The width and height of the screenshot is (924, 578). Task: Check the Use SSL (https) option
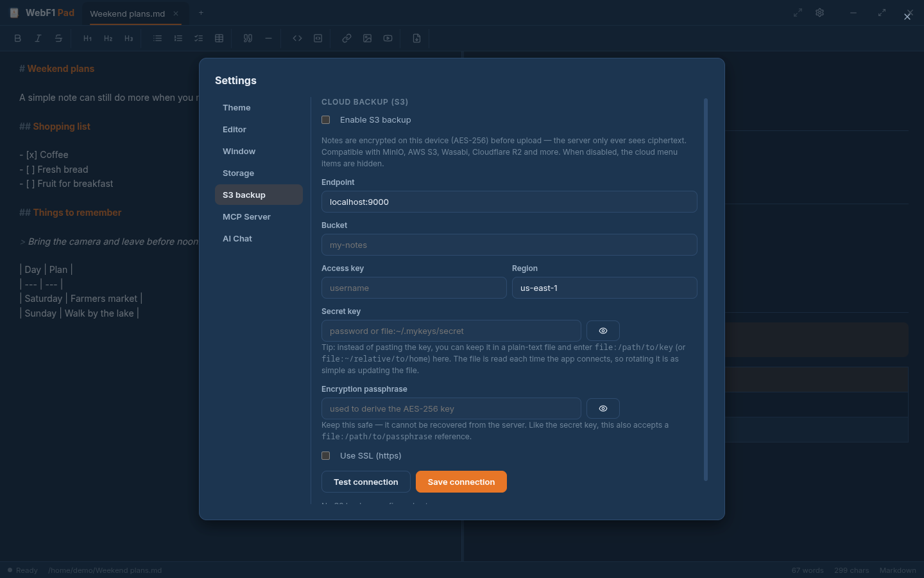(326, 456)
